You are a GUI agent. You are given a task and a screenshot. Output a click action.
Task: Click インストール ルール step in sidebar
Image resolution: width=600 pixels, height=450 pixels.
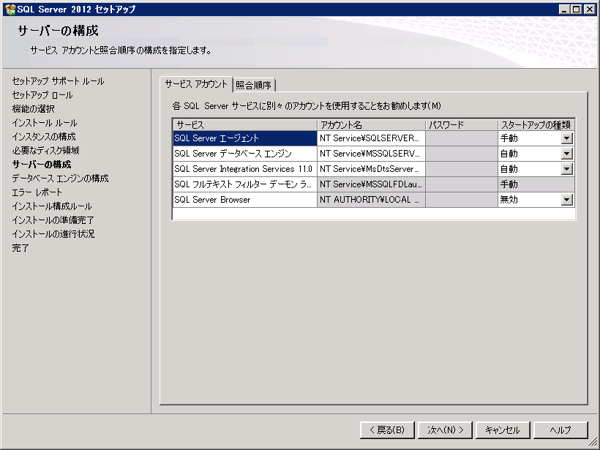click(x=44, y=123)
